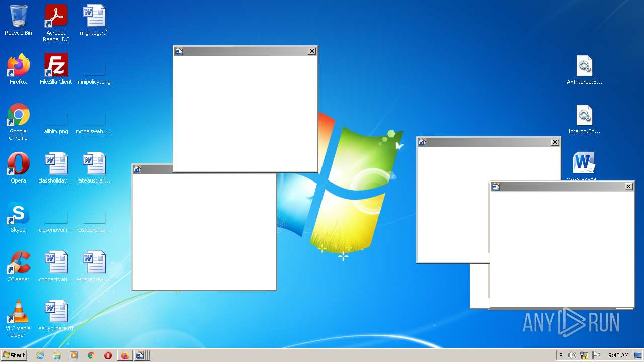The height and width of the screenshot is (362, 644).
Task: Select the classholiday document icon
Action: pyautogui.click(x=56, y=168)
